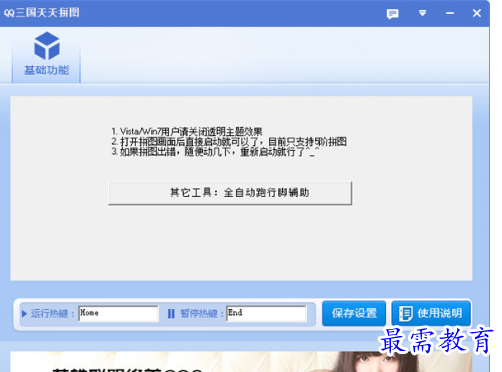This screenshot has height=372, width=502.
Task: Click the line 3 tip about 如果拼图出错
Action: (215, 152)
